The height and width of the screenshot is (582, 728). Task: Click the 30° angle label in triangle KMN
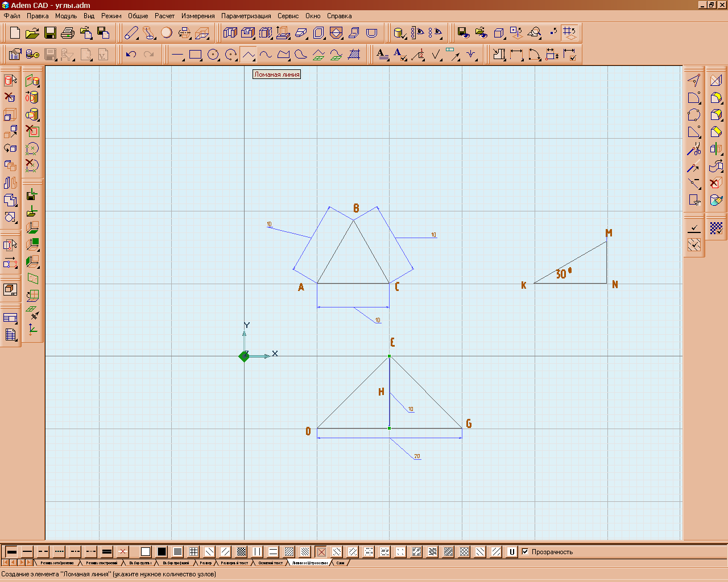pos(563,273)
